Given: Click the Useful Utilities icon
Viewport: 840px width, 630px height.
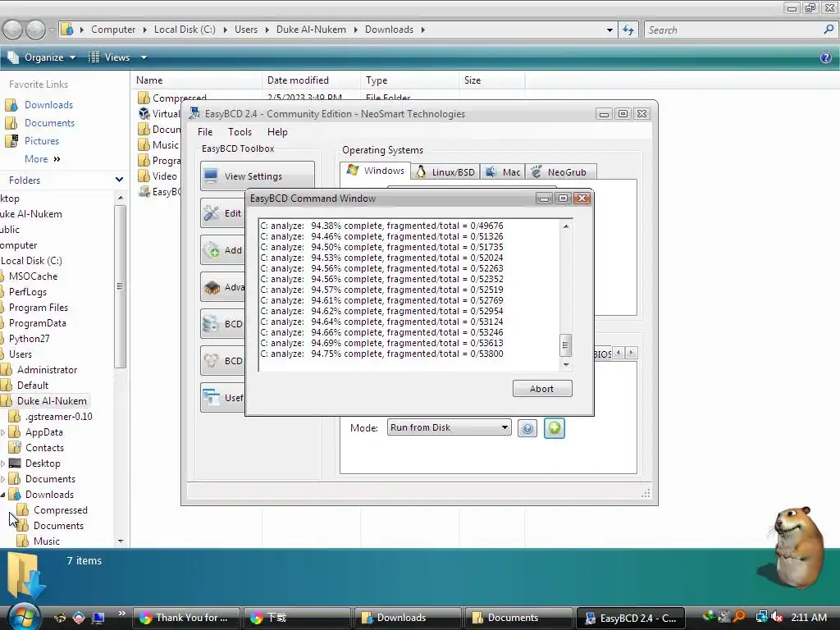Looking at the screenshot, I should pos(212,398).
